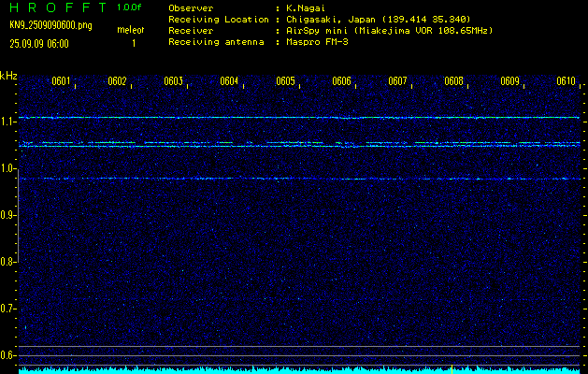Click the 0.7 kHz axis label
Image resolution: width=588 pixels, height=374 pixels.
click(7, 309)
